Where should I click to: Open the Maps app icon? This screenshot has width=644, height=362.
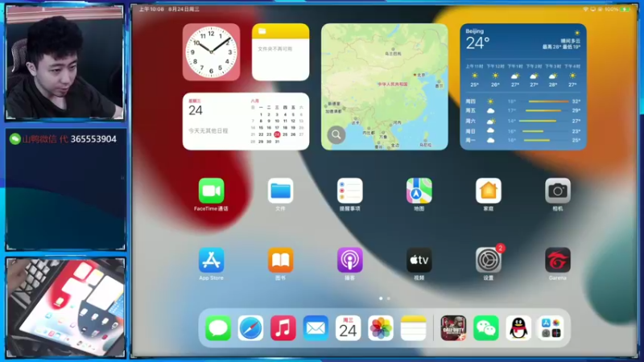tap(419, 191)
